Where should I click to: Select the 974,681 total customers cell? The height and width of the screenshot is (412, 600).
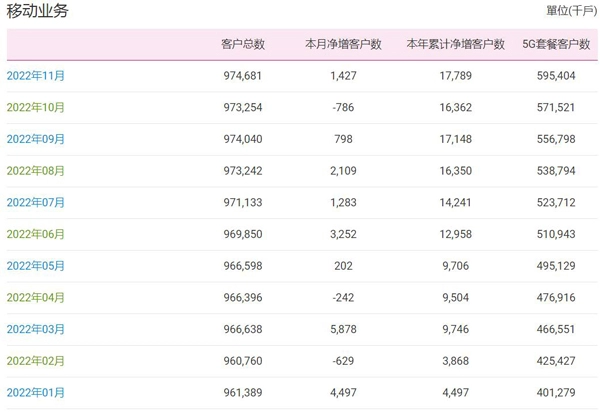pos(243,75)
